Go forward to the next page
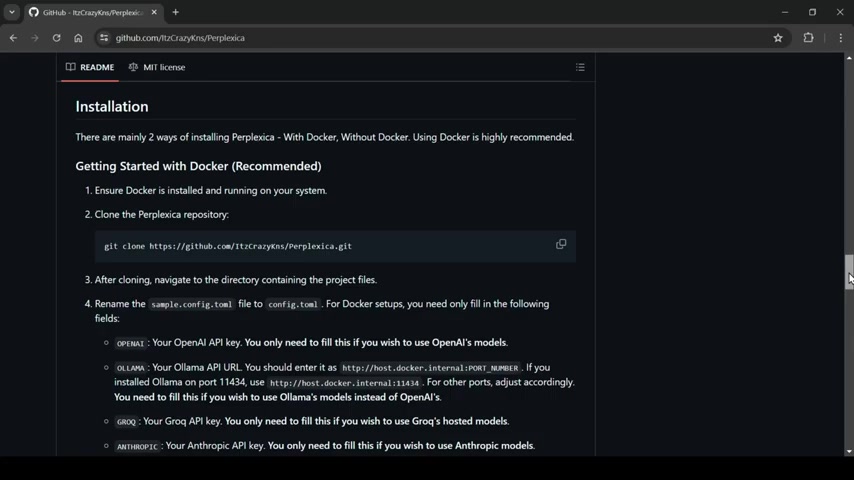Image resolution: width=854 pixels, height=480 pixels. [35, 38]
